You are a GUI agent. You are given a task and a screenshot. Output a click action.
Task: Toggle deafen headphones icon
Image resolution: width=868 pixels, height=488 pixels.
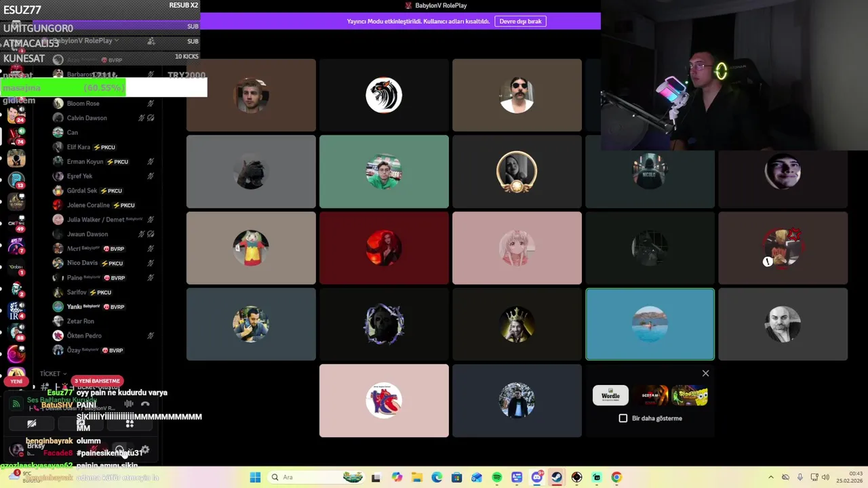pos(119,449)
